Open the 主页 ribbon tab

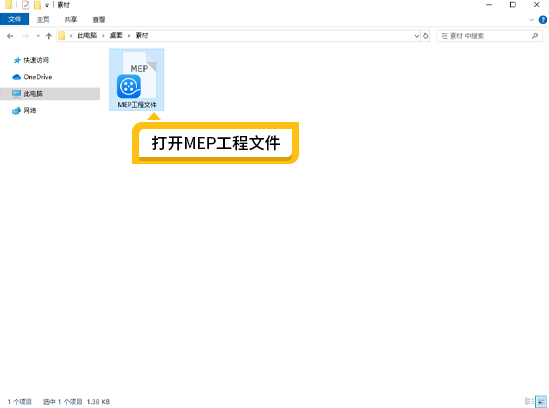(x=43, y=20)
